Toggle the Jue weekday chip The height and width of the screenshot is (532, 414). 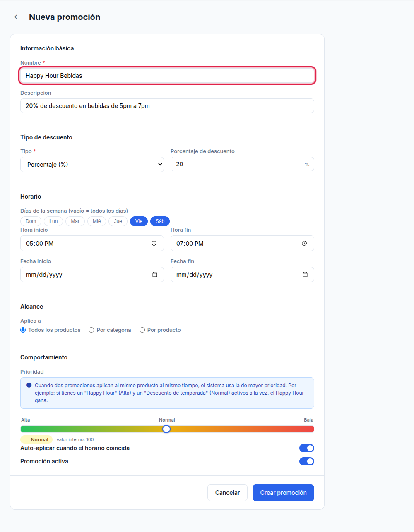tap(118, 221)
